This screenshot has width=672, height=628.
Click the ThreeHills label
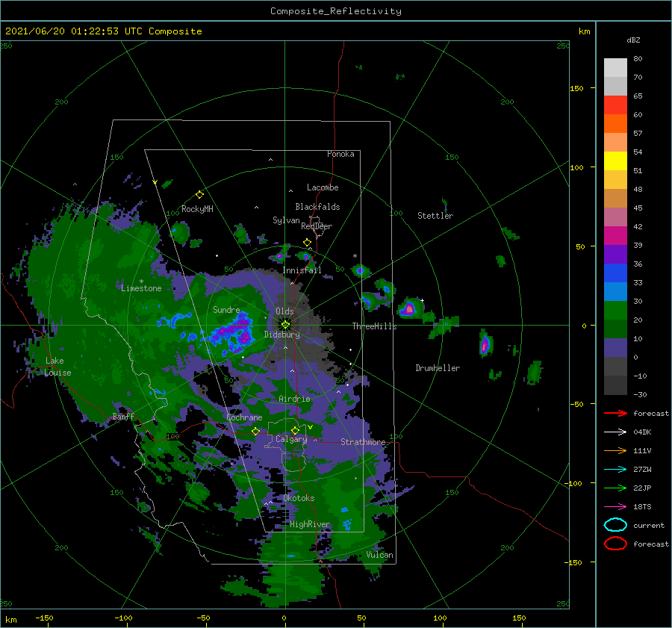374,326
